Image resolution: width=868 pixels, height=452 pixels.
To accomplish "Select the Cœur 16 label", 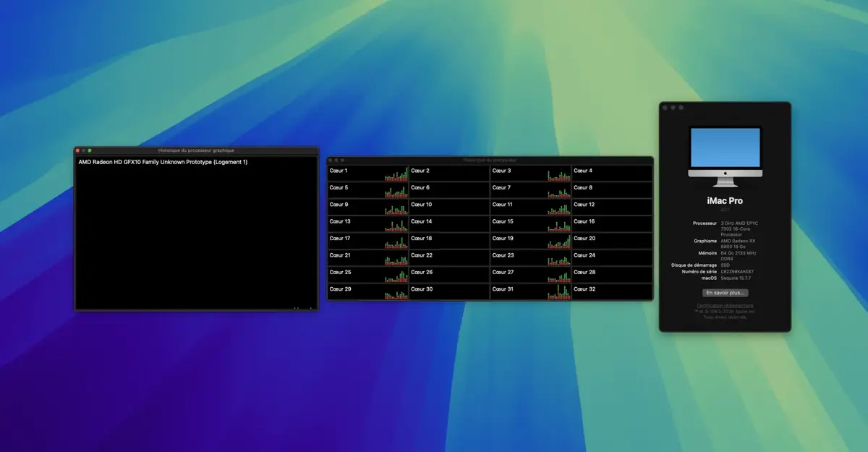I will (584, 221).
